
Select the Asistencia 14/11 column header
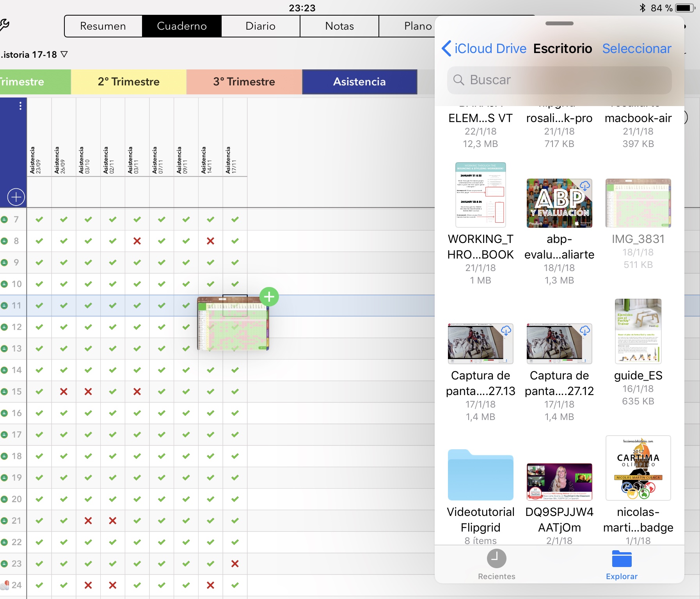210,160
